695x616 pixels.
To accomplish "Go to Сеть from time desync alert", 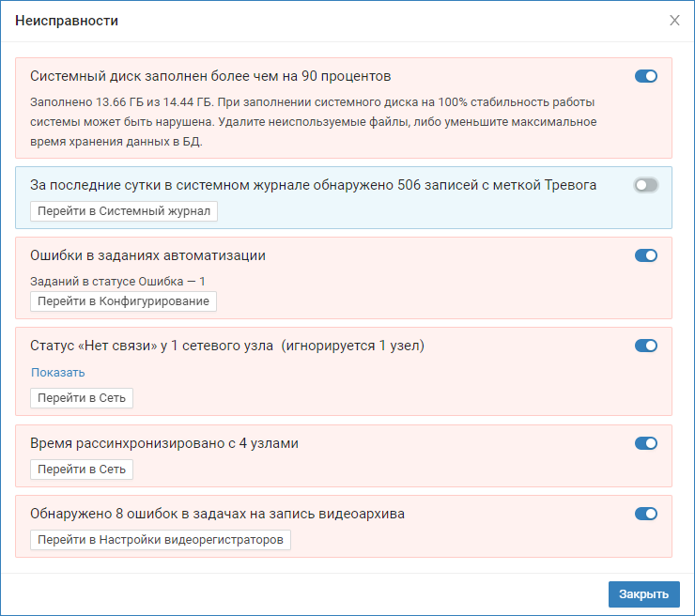I will [82, 470].
